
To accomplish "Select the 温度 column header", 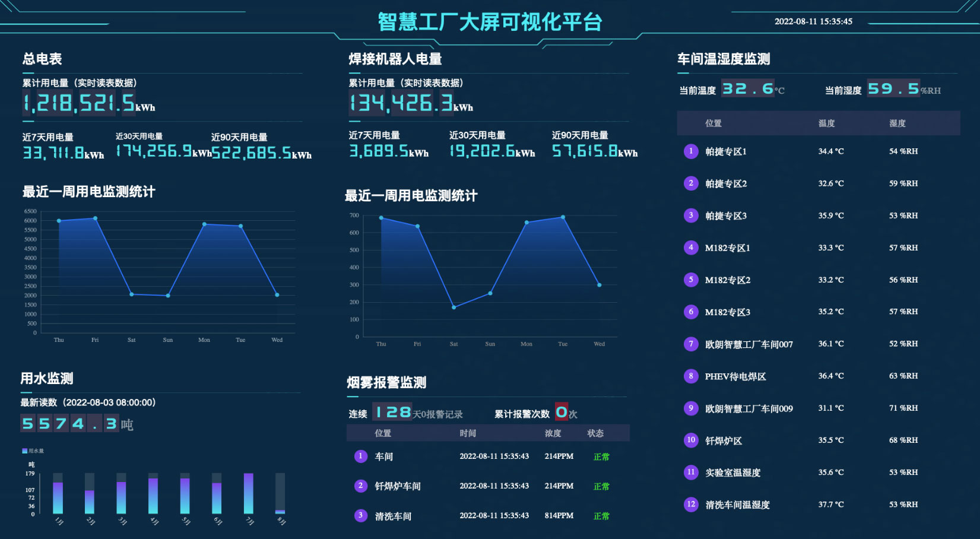I will tap(826, 123).
